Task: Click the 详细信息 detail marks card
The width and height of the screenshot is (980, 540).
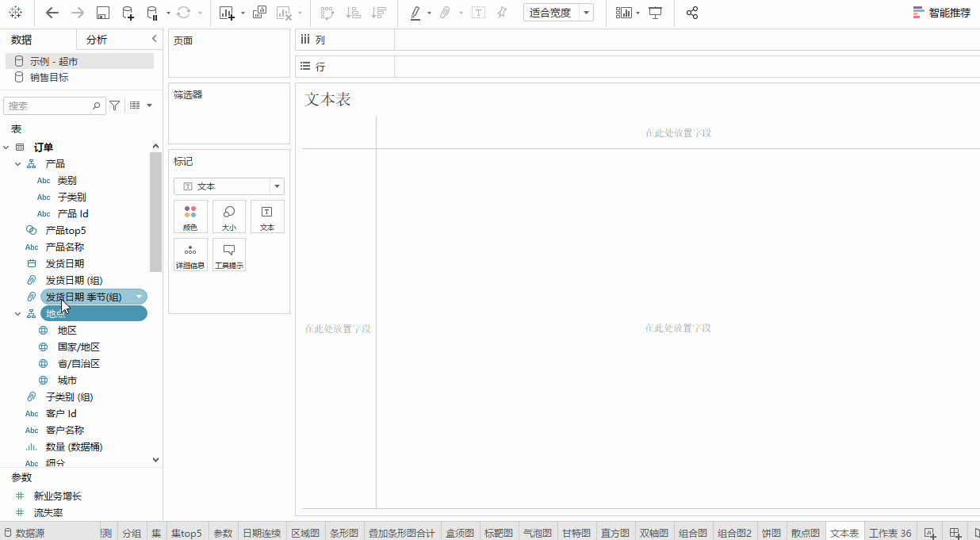Action: click(190, 255)
